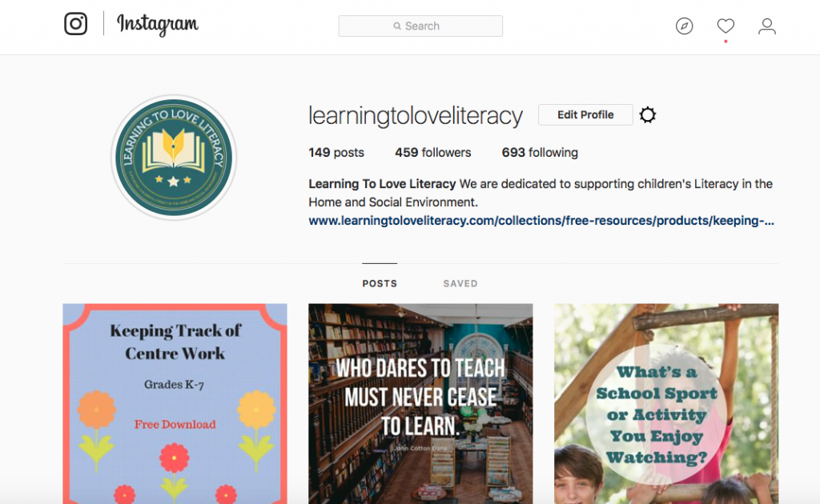Focus the Search input field
The image size is (820, 504).
[x=420, y=26]
